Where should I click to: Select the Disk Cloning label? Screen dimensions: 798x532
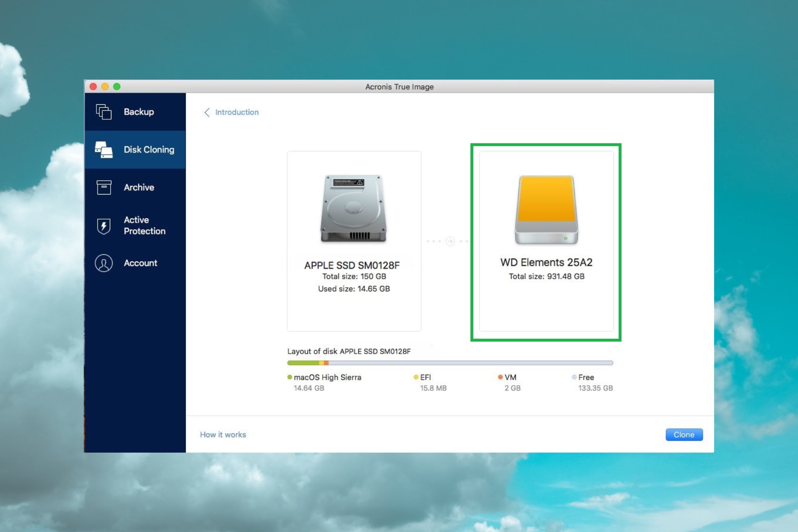pos(149,150)
